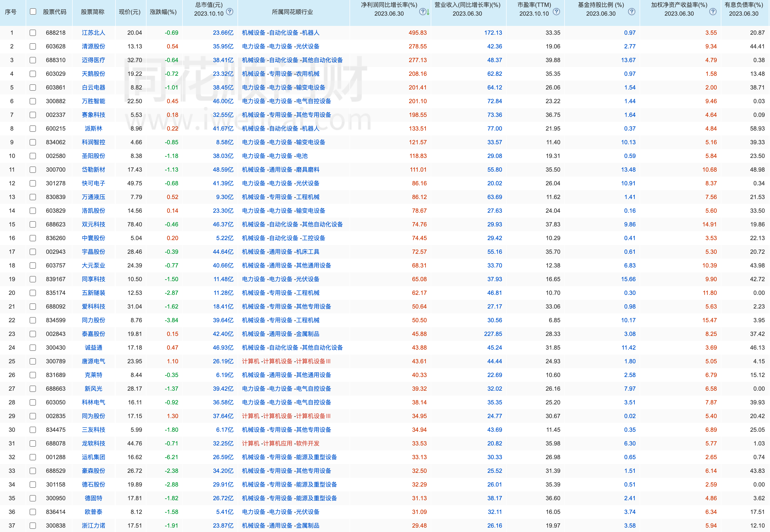Open stock link 迈得医疗
The height and width of the screenshot is (532, 770).
(x=93, y=60)
